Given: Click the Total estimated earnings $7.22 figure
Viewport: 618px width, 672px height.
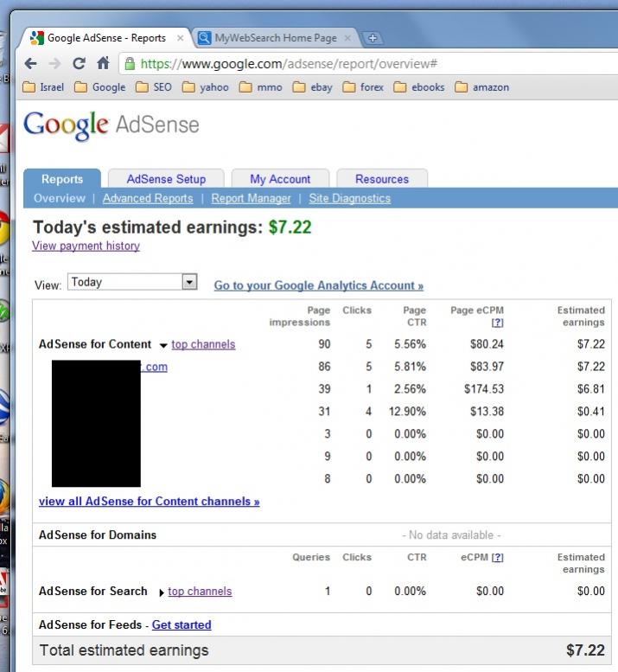Looking at the screenshot, I should tap(585, 650).
